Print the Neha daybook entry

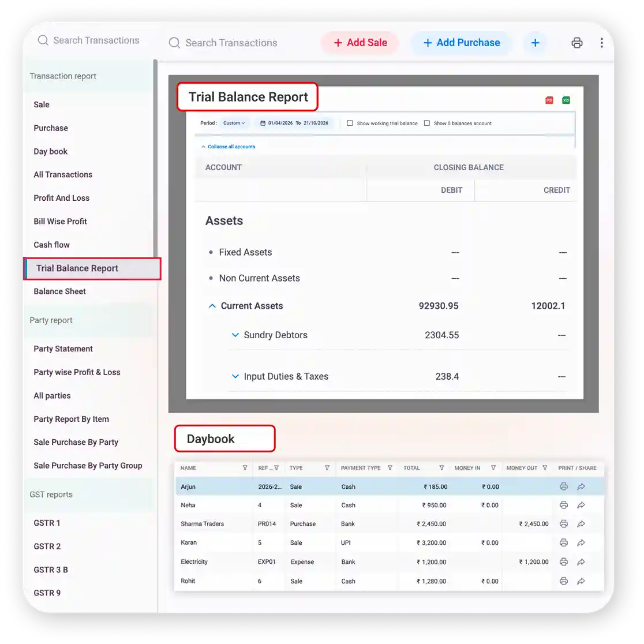pos(563,505)
